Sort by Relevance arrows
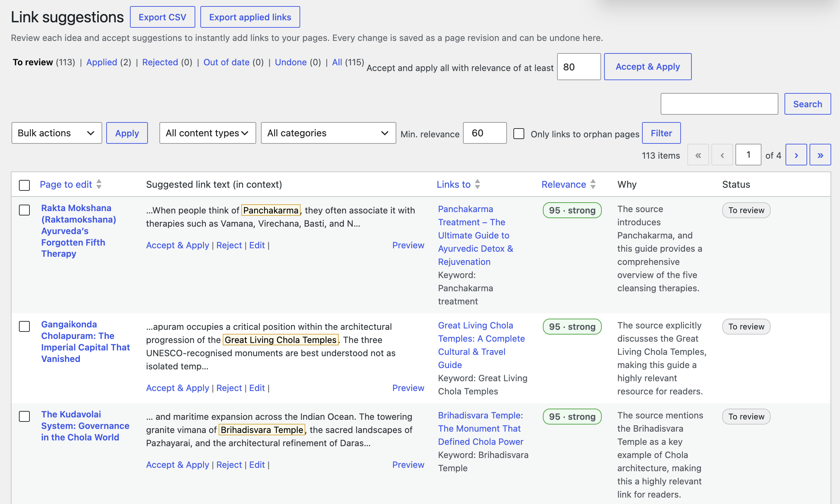This screenshot has width=840, height=504. pyautogui.click(x=593, y=184)
